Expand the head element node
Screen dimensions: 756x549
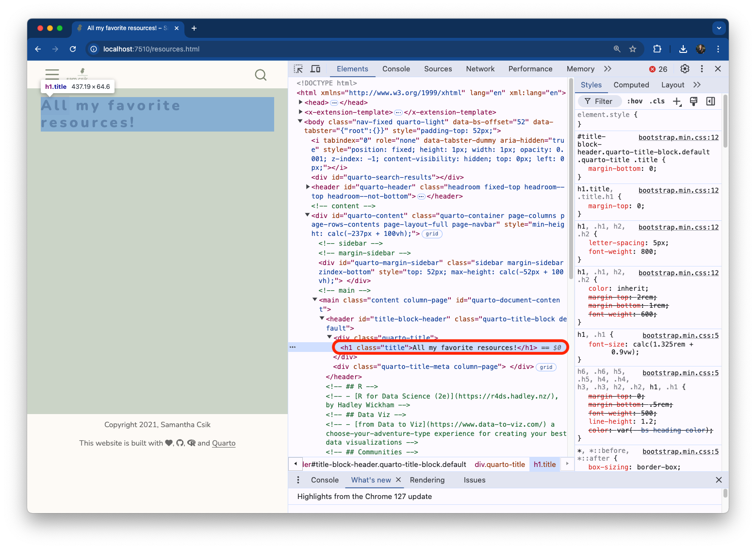[301, 102]
